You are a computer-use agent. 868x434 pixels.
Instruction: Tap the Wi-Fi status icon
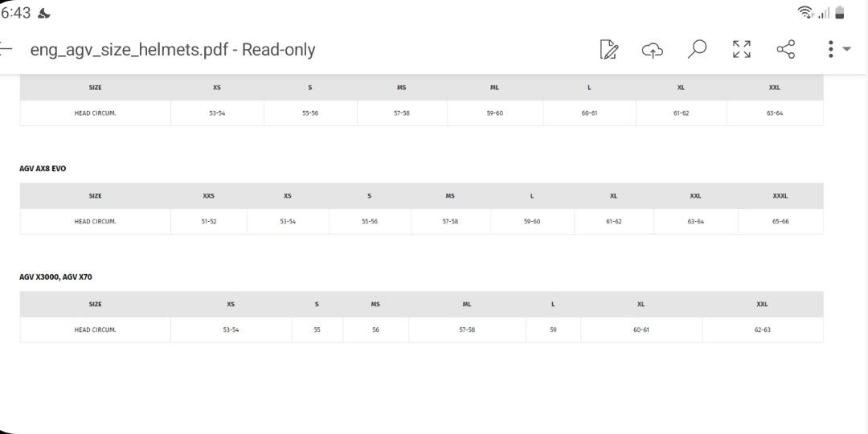pos(805,12)
